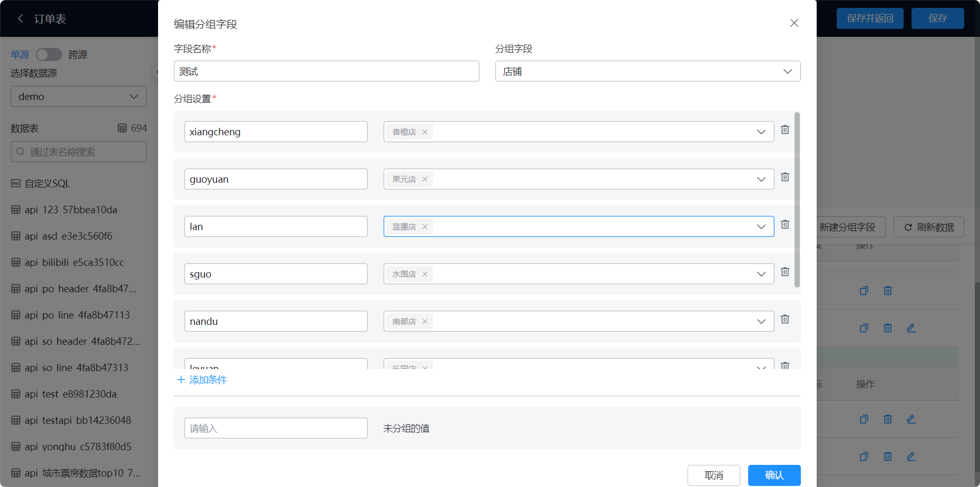Click the search icon in table search
Image resolution: width=980 pixels, height=487 pixels.
(21, 152)
